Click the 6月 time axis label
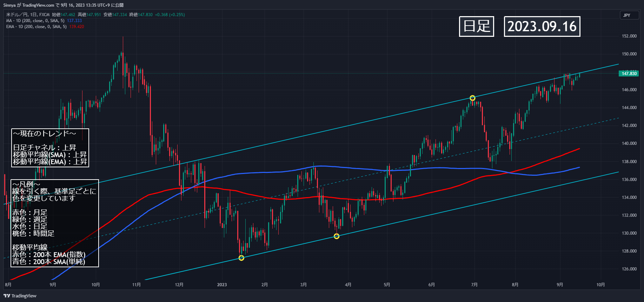Screen dimensions: 644x302 coord(431,284)
